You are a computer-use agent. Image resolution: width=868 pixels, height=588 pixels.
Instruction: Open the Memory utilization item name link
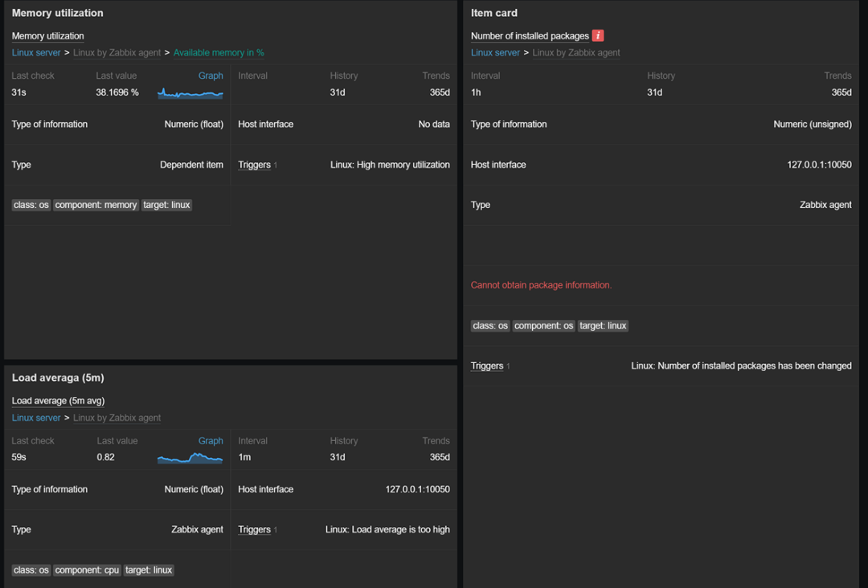pos(47,36)
